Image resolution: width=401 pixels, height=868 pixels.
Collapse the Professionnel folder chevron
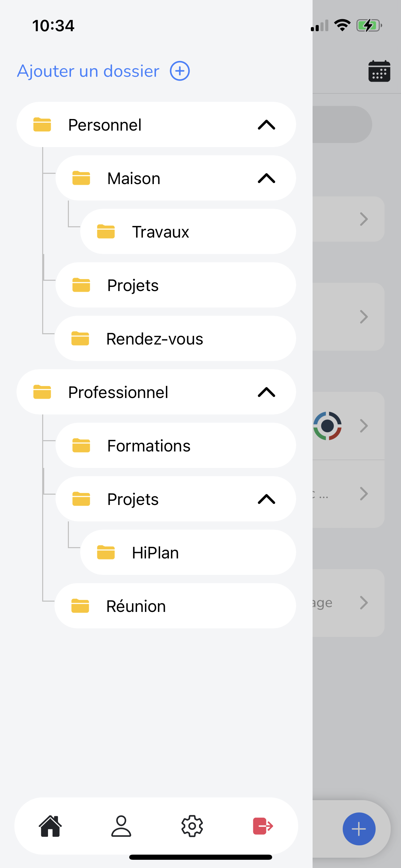pyautogui.click(x=267, y=392)
